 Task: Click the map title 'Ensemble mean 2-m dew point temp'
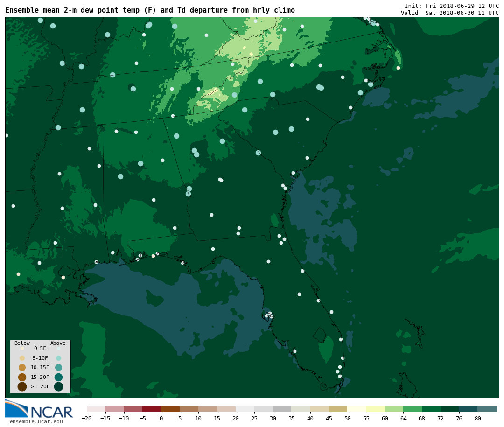pos(72,10)
